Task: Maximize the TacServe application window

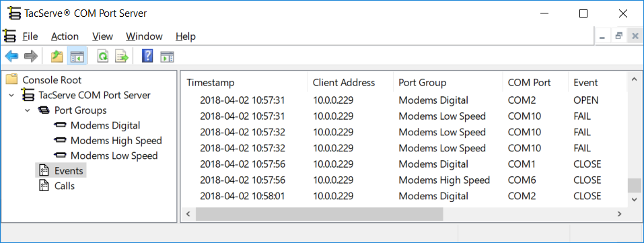Action: click(583, 13)
